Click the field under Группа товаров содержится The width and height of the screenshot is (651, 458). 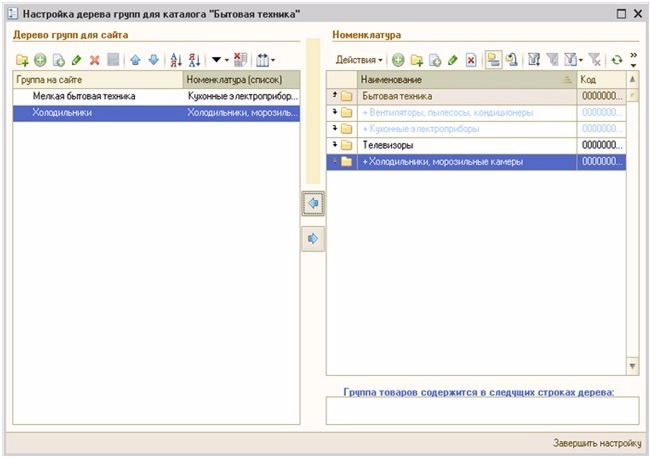482,410
